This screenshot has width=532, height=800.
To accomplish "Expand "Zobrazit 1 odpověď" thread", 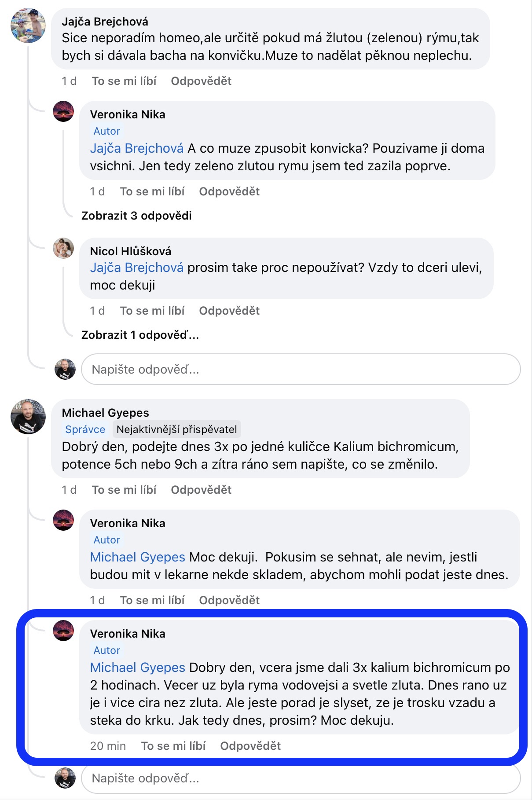I will click(140, 335).
